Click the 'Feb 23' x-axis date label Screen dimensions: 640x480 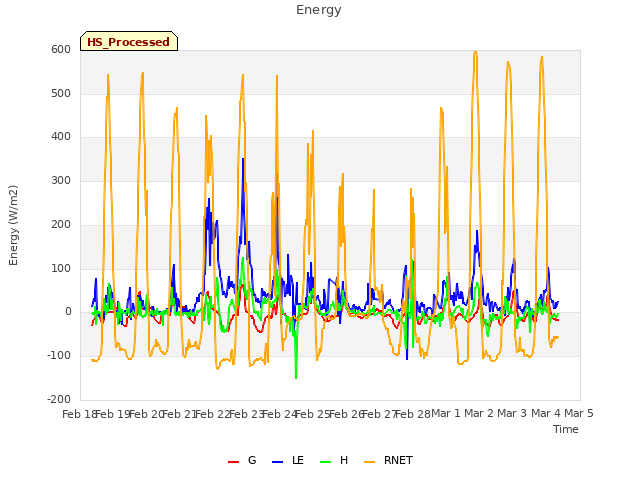pos(247,414)
